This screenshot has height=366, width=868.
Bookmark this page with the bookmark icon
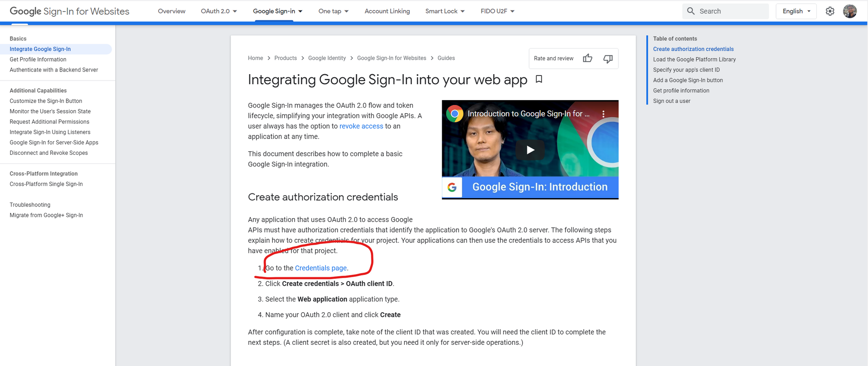click(x=539, y=79)
